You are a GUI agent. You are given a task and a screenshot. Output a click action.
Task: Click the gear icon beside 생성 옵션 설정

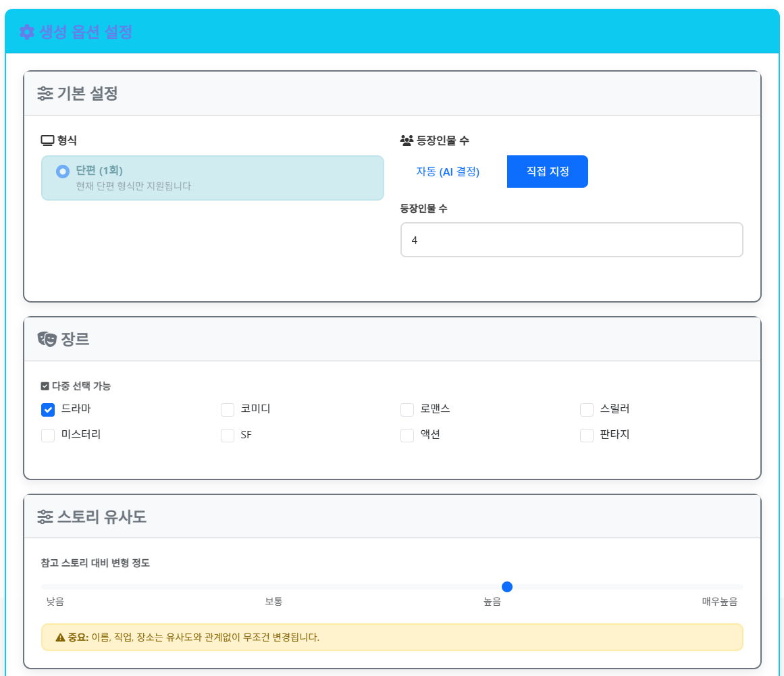point(27,32)
